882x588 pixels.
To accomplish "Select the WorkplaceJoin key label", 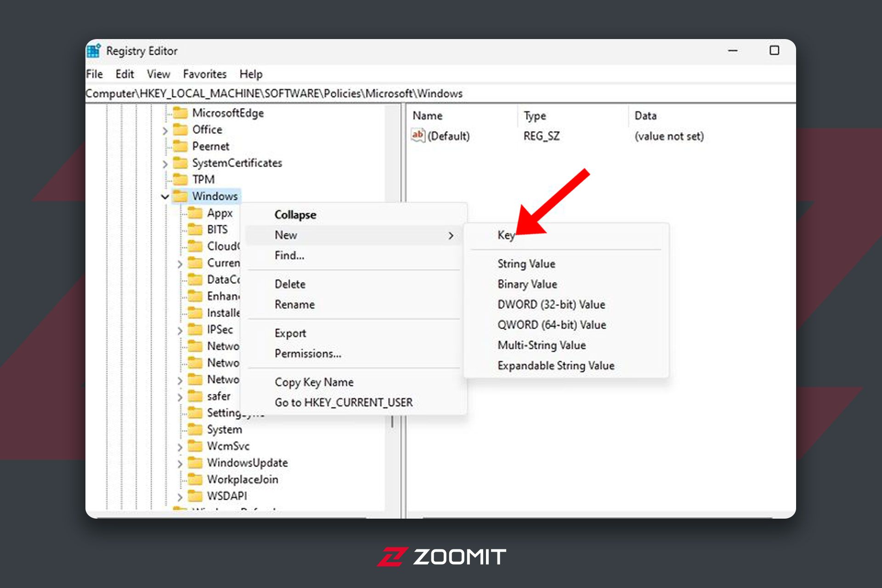I will pyautogui.click(x=243, y=480).
